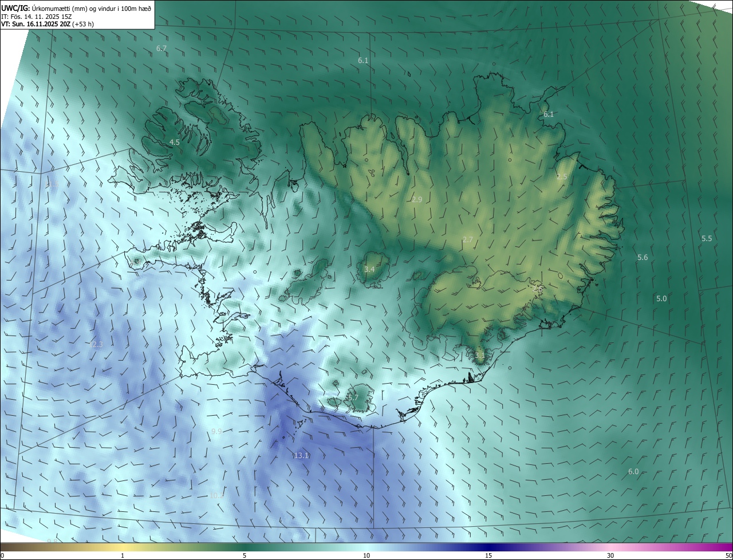Click the VT: Sun. 16.11.2025 20Z line

pyautogui.click(x=46, y=24)
